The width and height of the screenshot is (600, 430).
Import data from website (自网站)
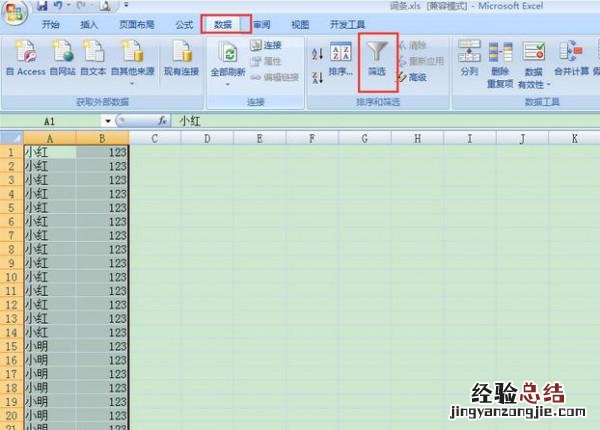(x=63, y=57)
